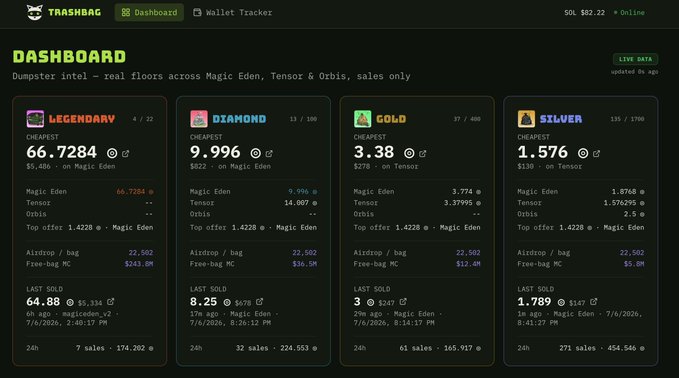Click the Silver 135 / 1700 count
This screenshot has width=679, height=378.
pyautogui.click(x=627, y=119)
